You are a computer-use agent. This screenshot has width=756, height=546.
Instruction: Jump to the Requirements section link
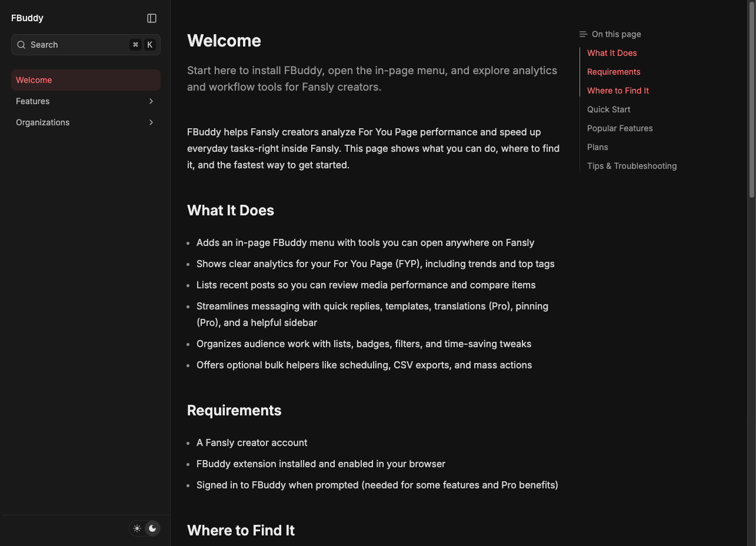point(614,72)
